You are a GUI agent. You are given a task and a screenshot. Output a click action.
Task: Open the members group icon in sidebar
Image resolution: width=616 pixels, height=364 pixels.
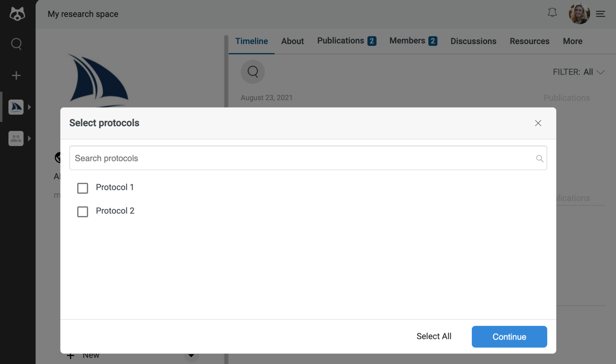point(16,138)
